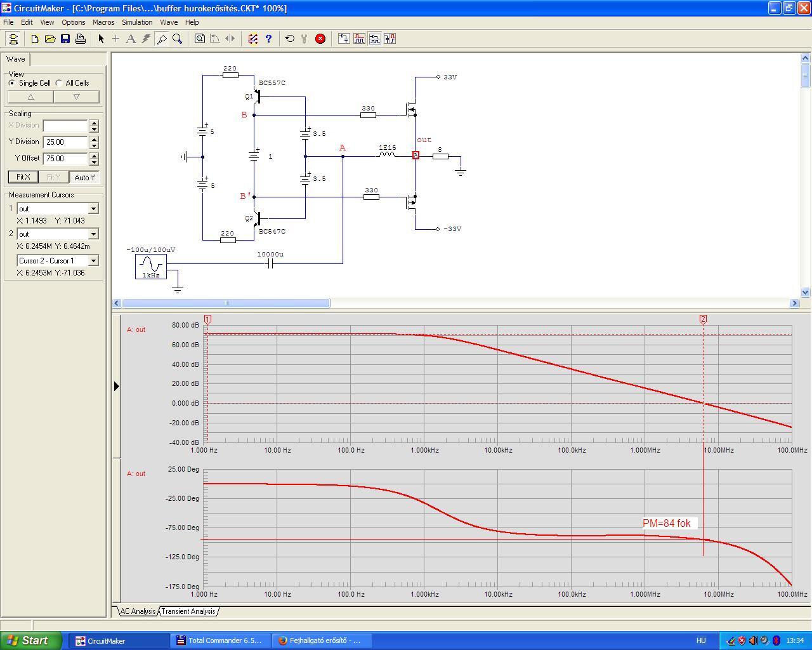Click the fit-to-window view icon
812x650 pixels.
(200, 39)
